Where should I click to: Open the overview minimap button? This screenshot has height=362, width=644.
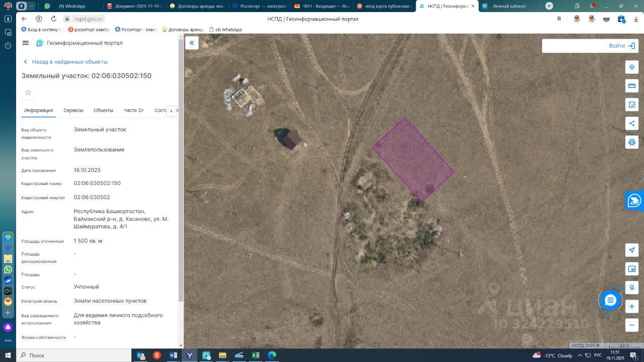[x=632, y=269]
